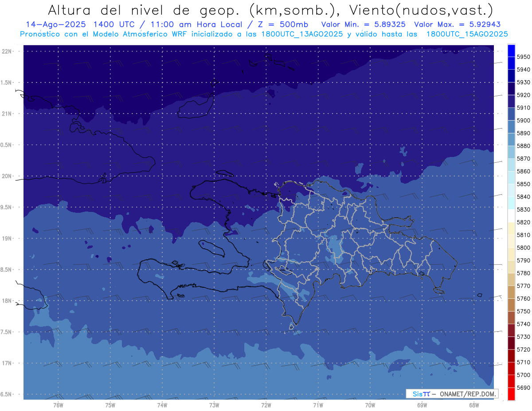
Task: Click the '68W' longitude label
Action: coord(474,405)
